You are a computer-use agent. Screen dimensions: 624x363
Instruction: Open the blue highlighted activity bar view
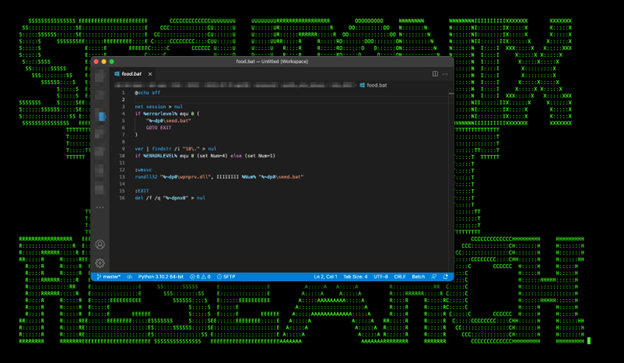click(102, 116)
